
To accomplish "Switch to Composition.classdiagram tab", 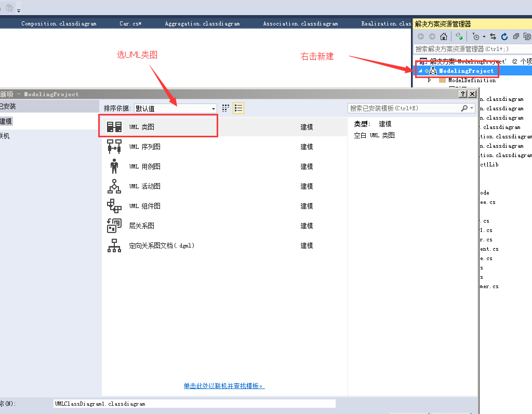I will point(59,23).
